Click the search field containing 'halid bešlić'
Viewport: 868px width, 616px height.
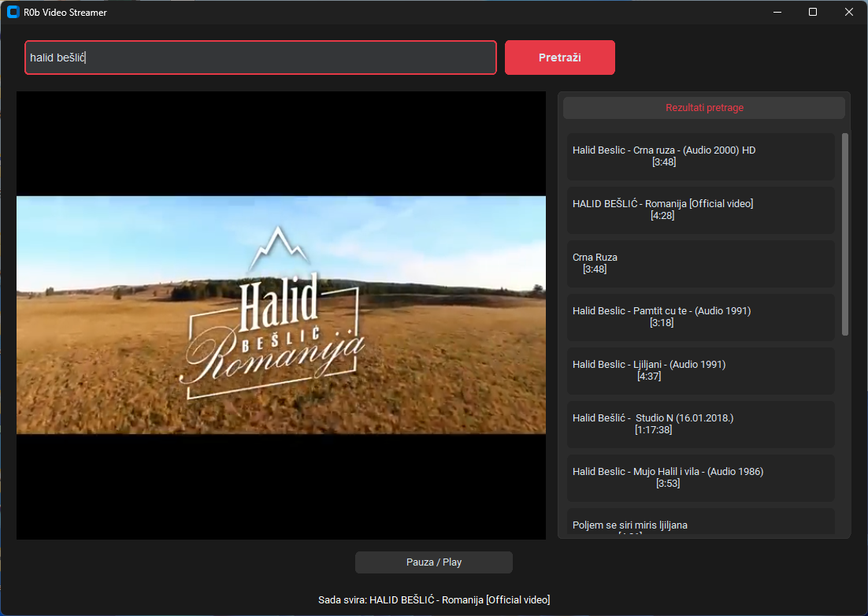260,58
